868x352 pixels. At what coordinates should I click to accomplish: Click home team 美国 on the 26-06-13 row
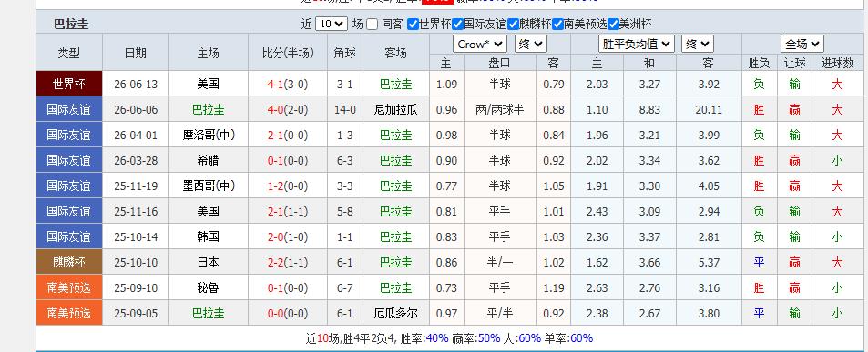pyautogui.click(x=209, y=85)
